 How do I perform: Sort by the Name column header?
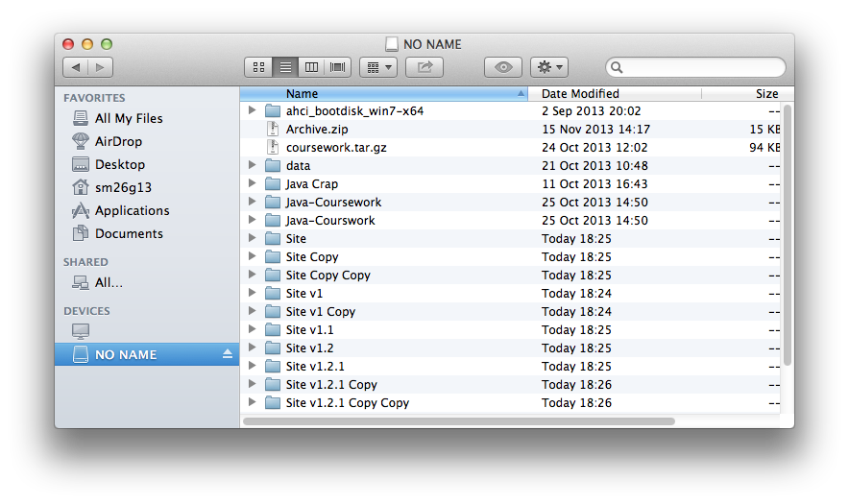(x=383, y=94)
